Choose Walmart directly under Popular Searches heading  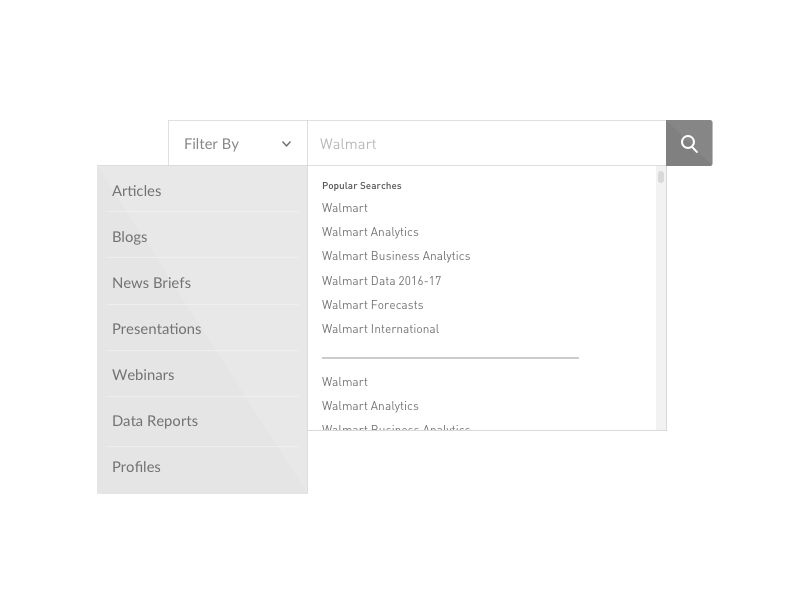[345, 208]
